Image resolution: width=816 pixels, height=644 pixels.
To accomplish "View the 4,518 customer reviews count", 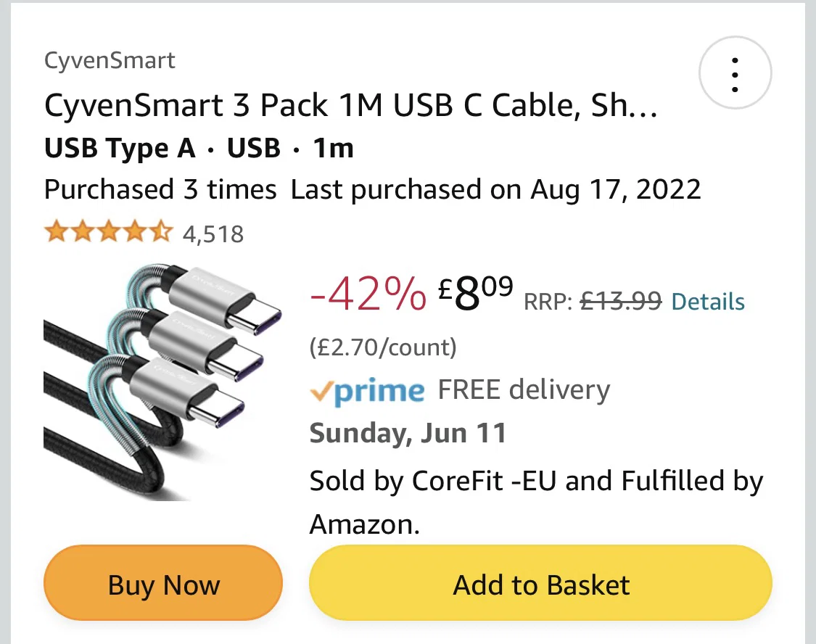I will (x=213, y=234).
